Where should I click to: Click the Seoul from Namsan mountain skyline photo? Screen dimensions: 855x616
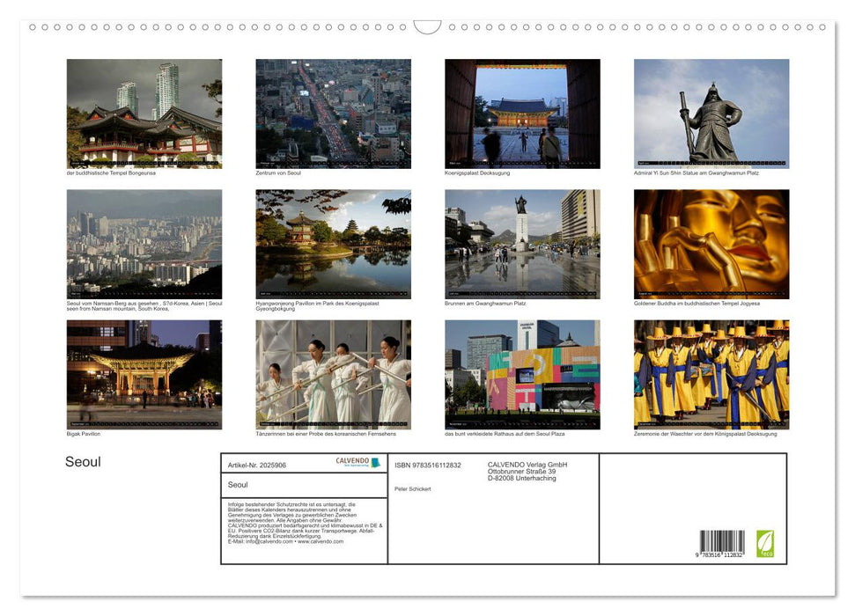click(144, 244)
